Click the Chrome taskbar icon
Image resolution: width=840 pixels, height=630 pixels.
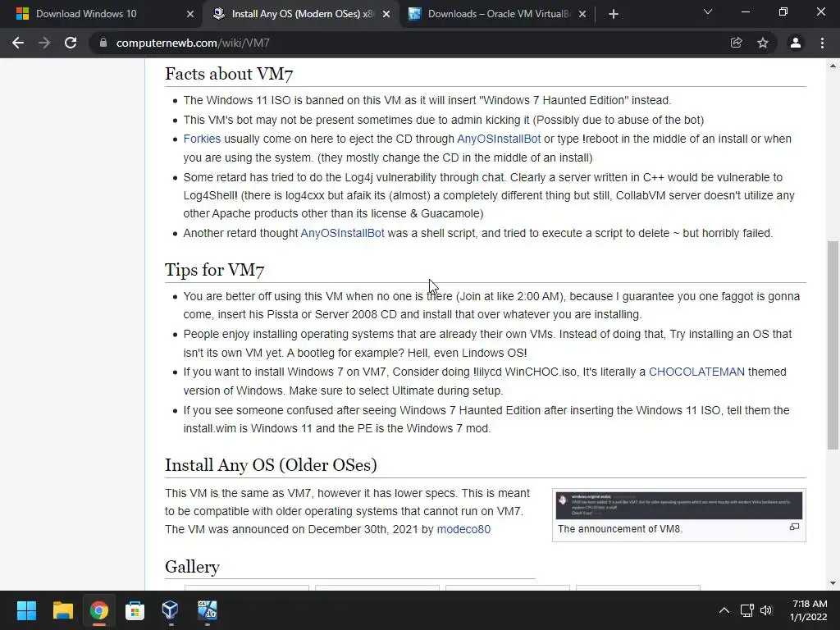(x=98, y=610)
